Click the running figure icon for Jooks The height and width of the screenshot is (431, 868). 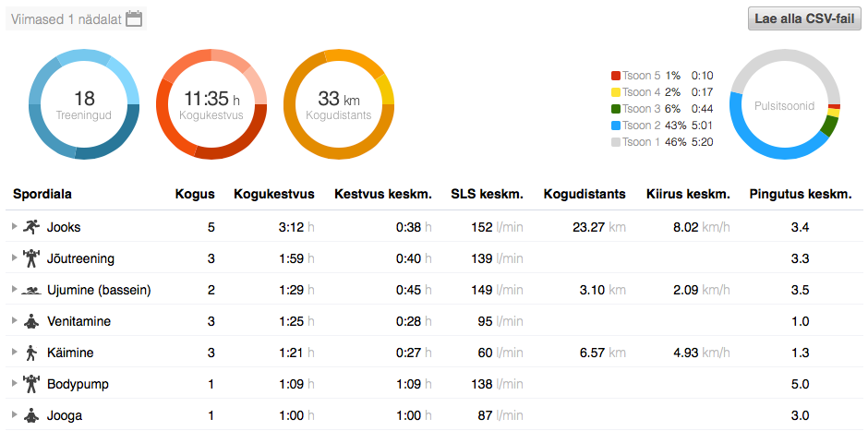31,227
